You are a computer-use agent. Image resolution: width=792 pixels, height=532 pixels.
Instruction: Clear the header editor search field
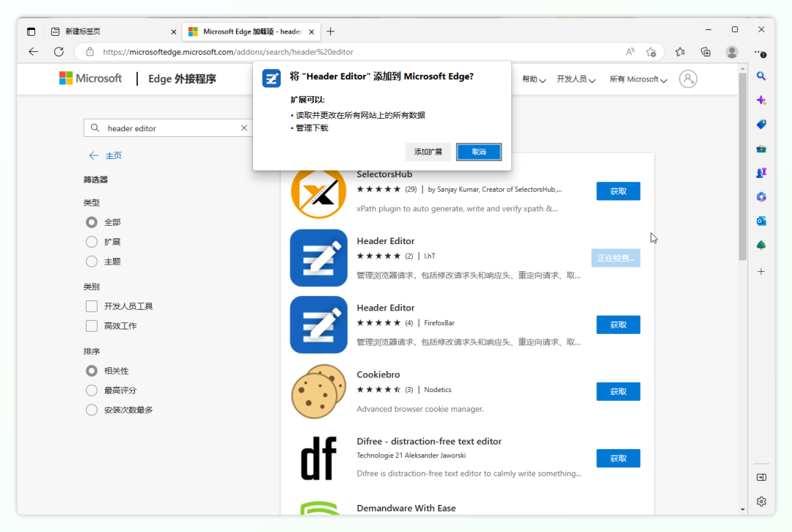(x=243, y=128)
